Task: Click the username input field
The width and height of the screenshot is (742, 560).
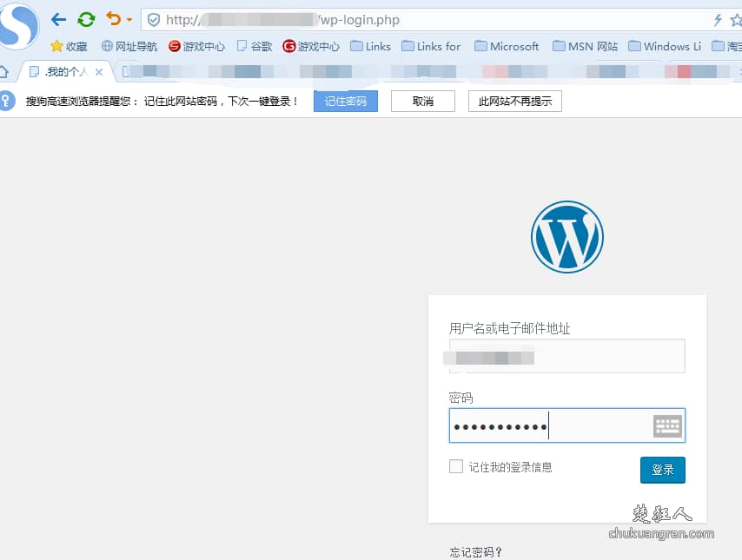Action: pyautogui.click(x=566, y=356)
